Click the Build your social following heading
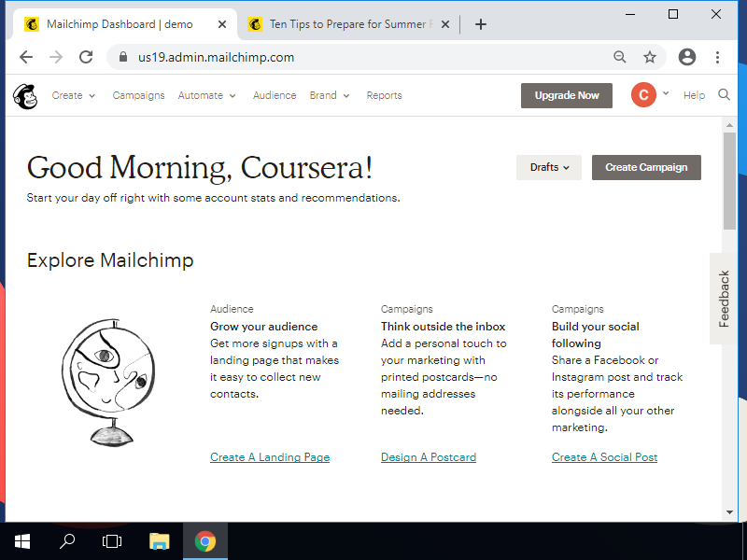Image resolution: width=747 pixels, height=560 pixels. pos(596,335)
